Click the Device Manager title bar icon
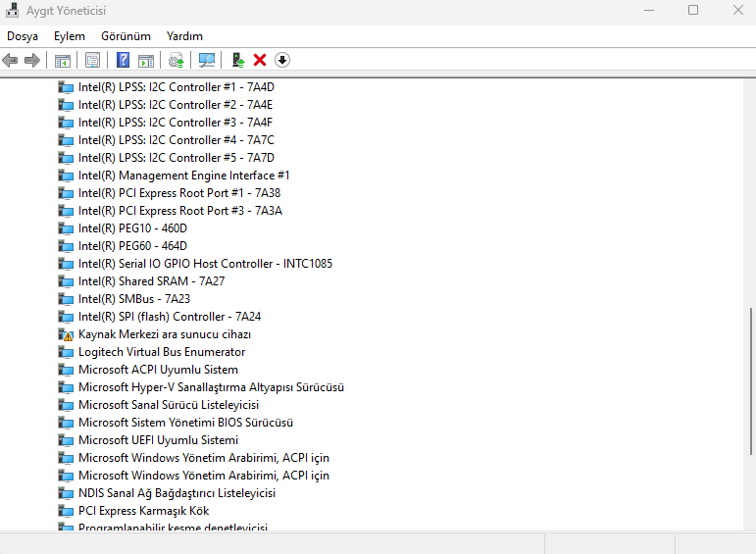The width and height of the screenshot is (756, 554). point(12,10)
